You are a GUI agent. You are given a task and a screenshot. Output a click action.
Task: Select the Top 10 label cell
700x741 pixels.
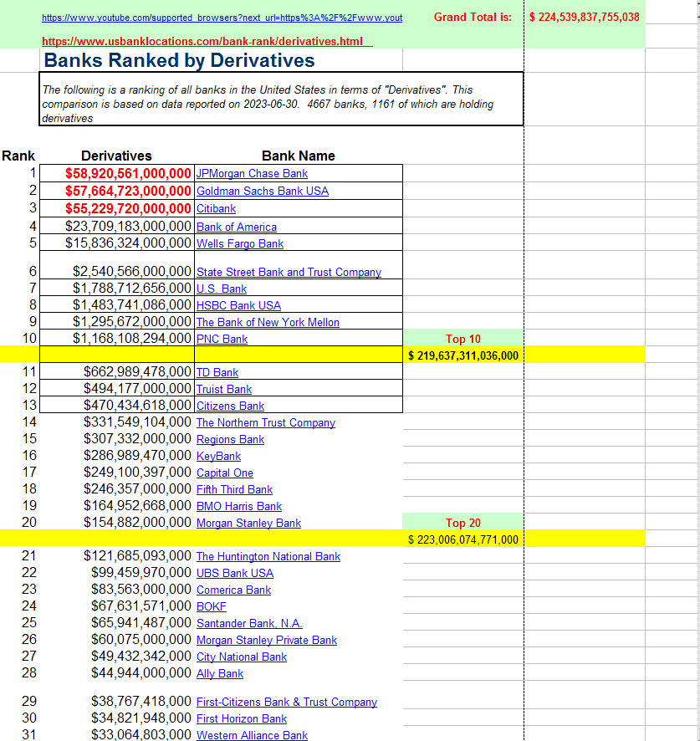(463, 339)
